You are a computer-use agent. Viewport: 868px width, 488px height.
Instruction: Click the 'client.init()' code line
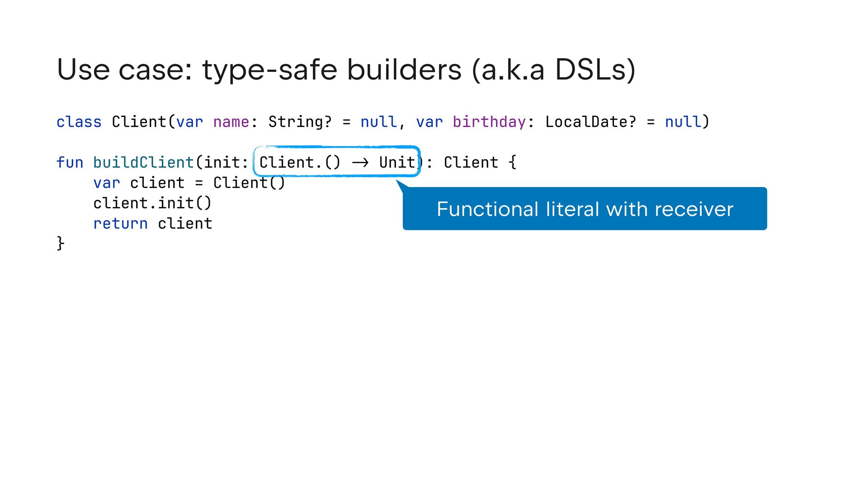[152, 203]
